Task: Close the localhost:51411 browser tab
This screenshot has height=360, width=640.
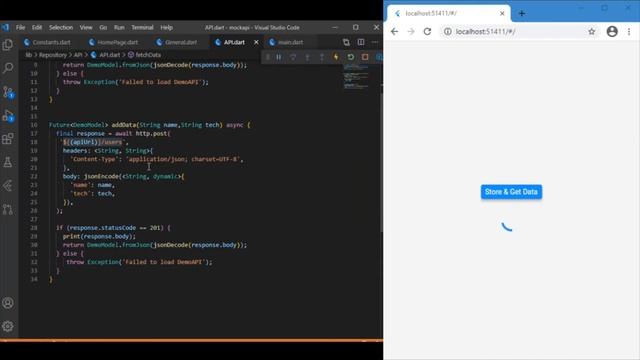Action: coord(502,13)
